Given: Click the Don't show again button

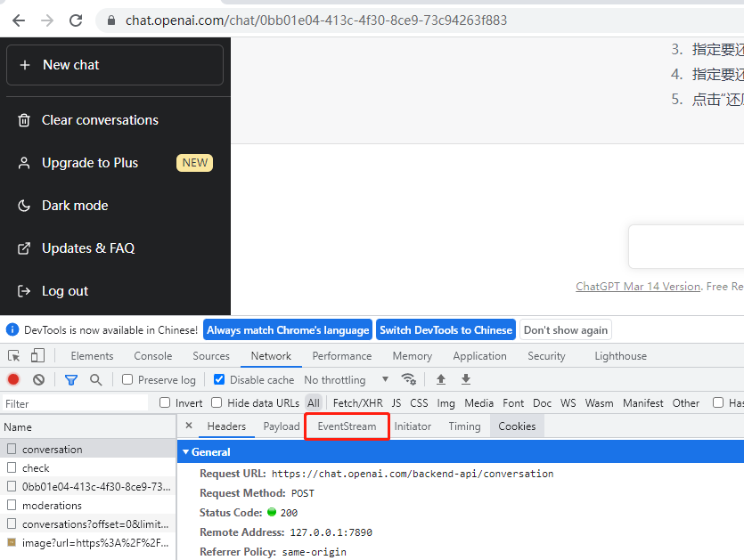Looking at the screenshot, I should click(566, 329).
